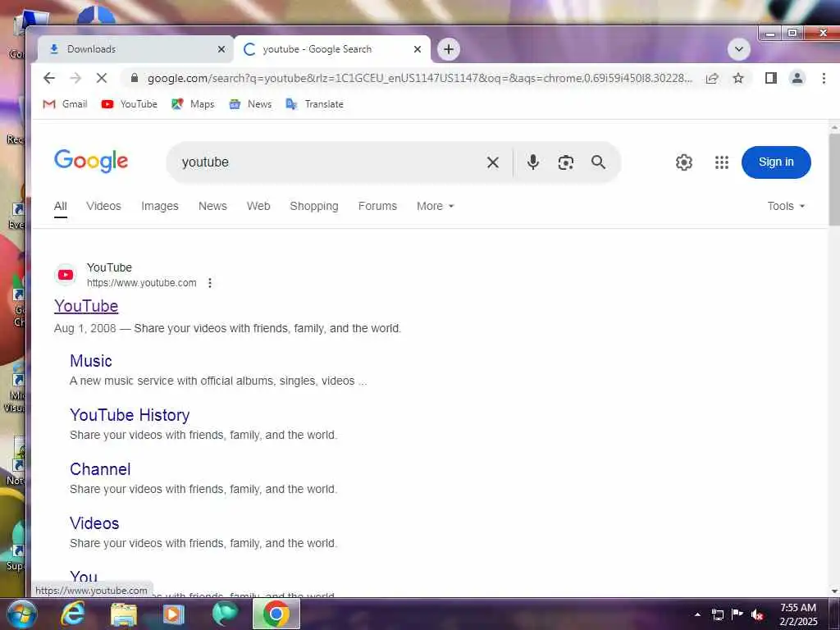
Task: Click the Chrome taskbar icon
Action: pyautogui.click(x=276, y=614)
